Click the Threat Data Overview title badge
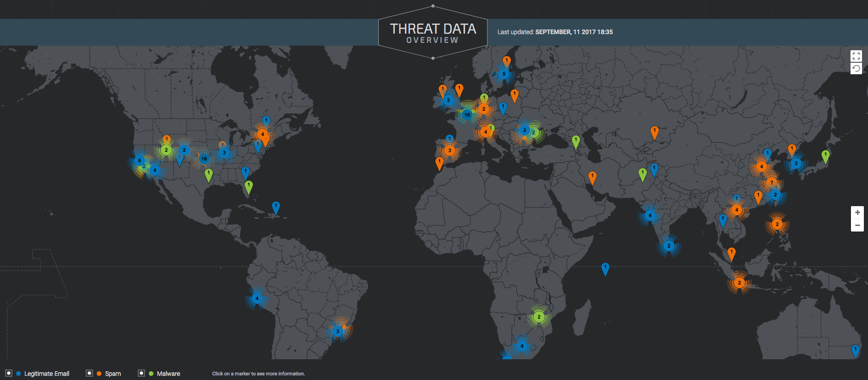Screen dimensions: 868x380 [x=433, y=33]
